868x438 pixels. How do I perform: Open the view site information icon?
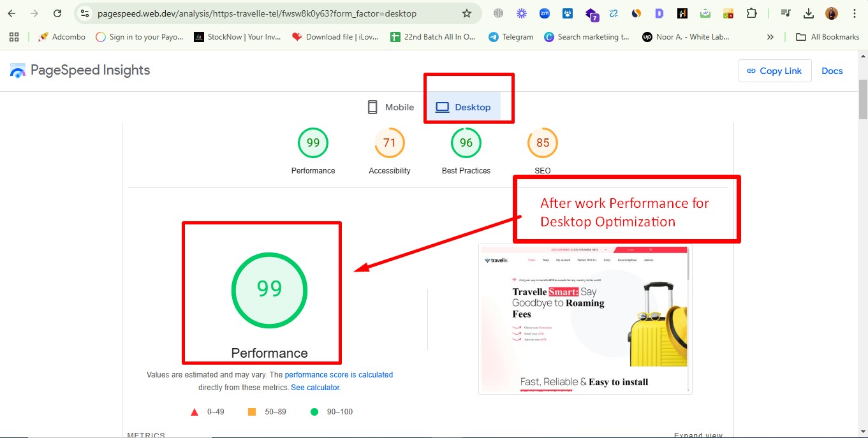85,13
